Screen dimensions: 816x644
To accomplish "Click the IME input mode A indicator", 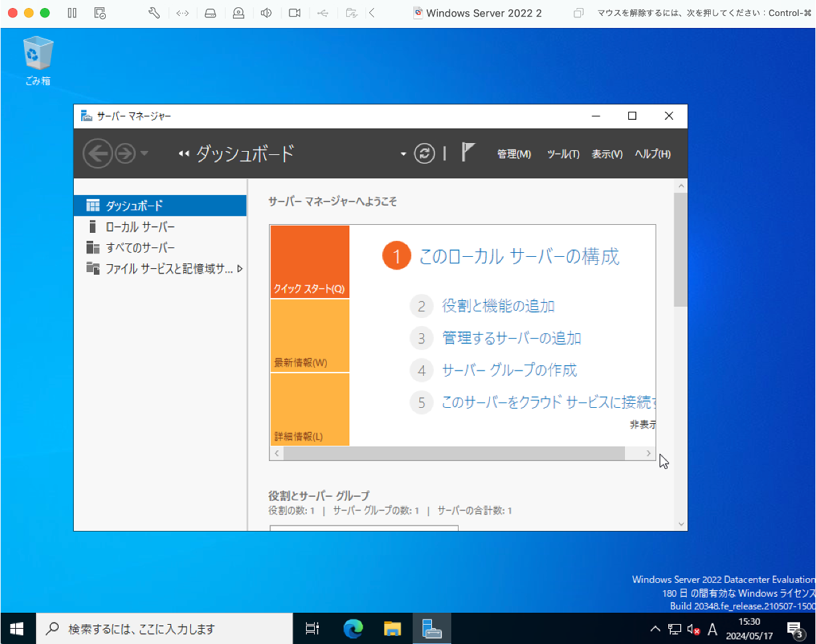I will click(712, 629).
